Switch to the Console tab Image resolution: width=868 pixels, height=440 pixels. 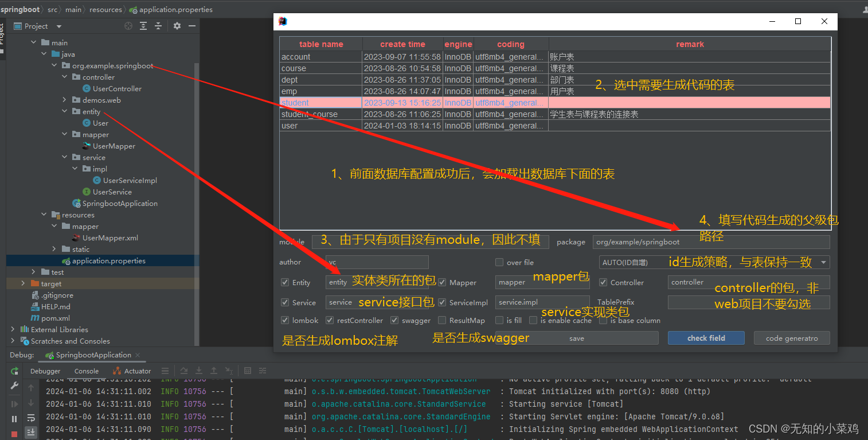(x=87, y=371)
